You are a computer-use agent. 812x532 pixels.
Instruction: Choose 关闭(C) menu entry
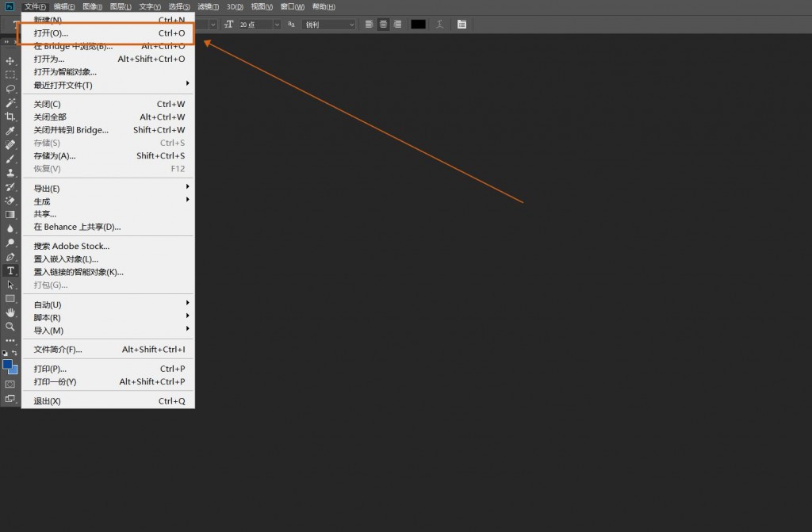[108, 104]
